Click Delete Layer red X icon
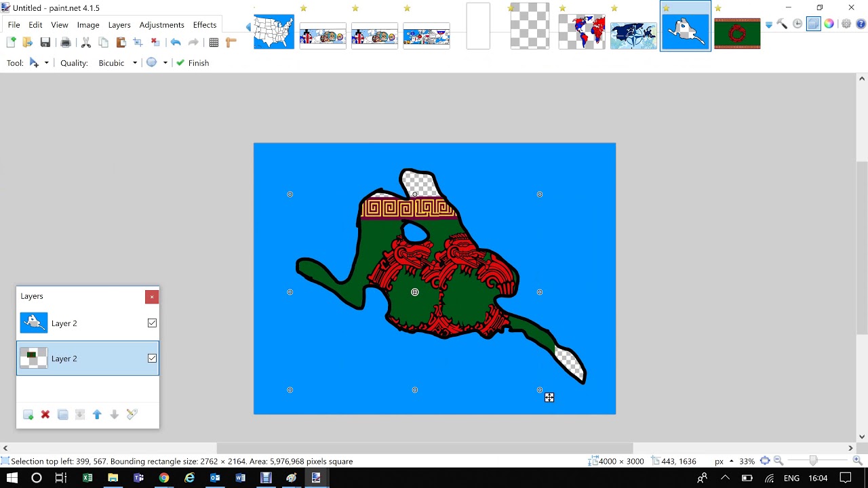This screenshot has width=868, height=488. [45, 414]
